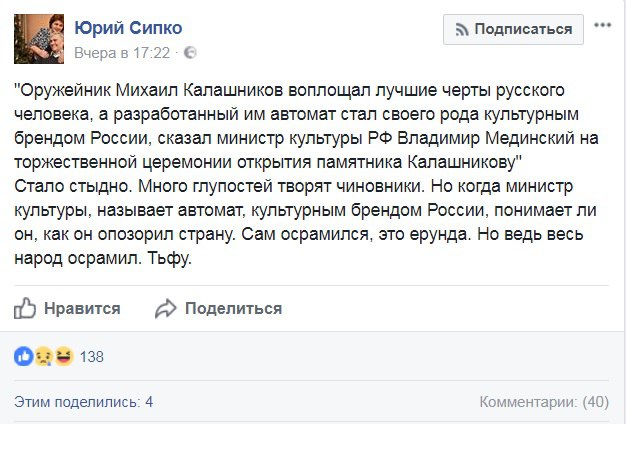Click the thumbs-up Like icon
Viewport: 626px width, 465px height.
click(x=25, y=308)
